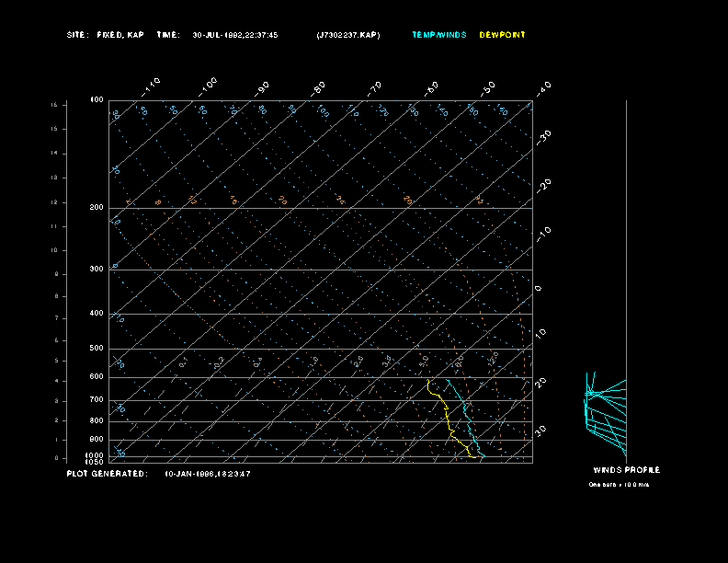Click the 400 pressure level label on left axis
This screenshot has width=728, height=563.
click(96, 314)
